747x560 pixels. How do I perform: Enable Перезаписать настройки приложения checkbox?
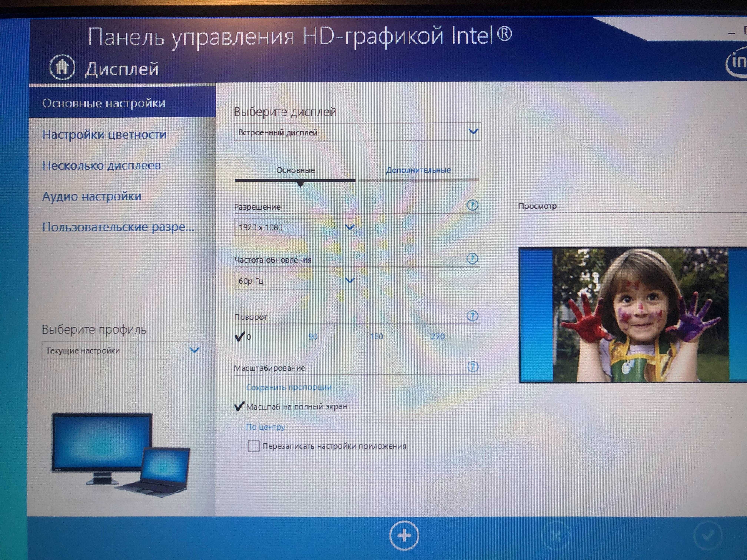point(254,446)
